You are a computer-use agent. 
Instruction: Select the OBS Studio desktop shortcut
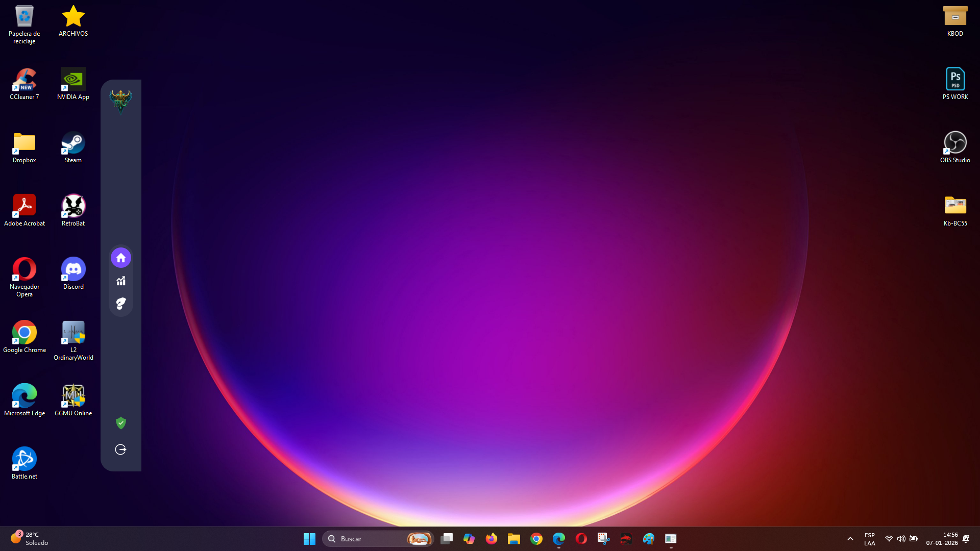pos(955,146)
